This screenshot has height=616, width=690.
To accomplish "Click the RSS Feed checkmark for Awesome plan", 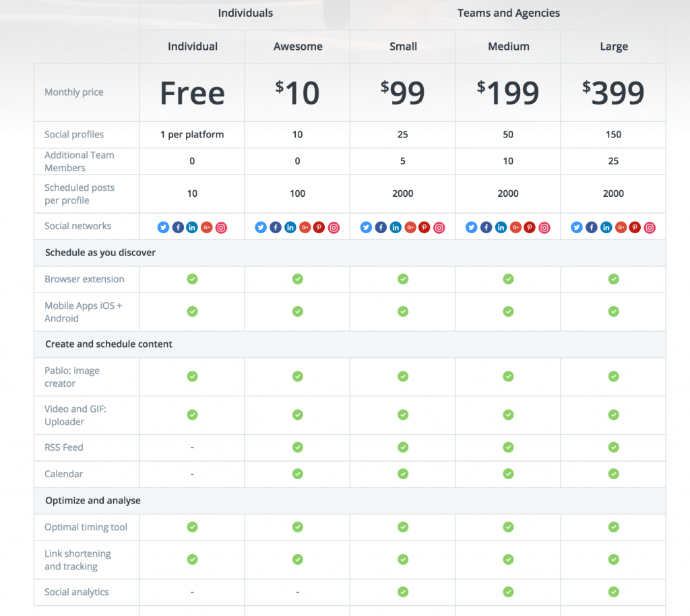I will (x=297, y=448).
